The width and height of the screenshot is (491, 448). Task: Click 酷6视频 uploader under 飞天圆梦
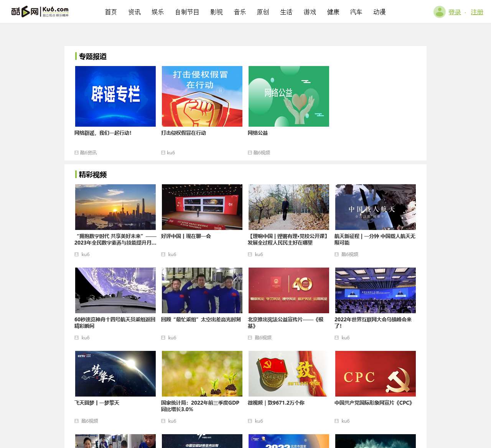[x=90, y=421]
